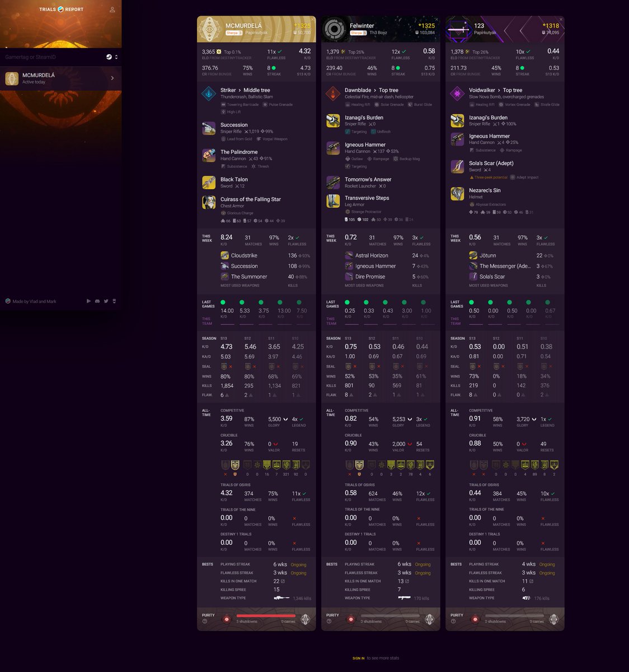Click the Sherpa badge on MCMURDELÁ's card
Viewport: 629px width, 672px height.
coord(233,33)
